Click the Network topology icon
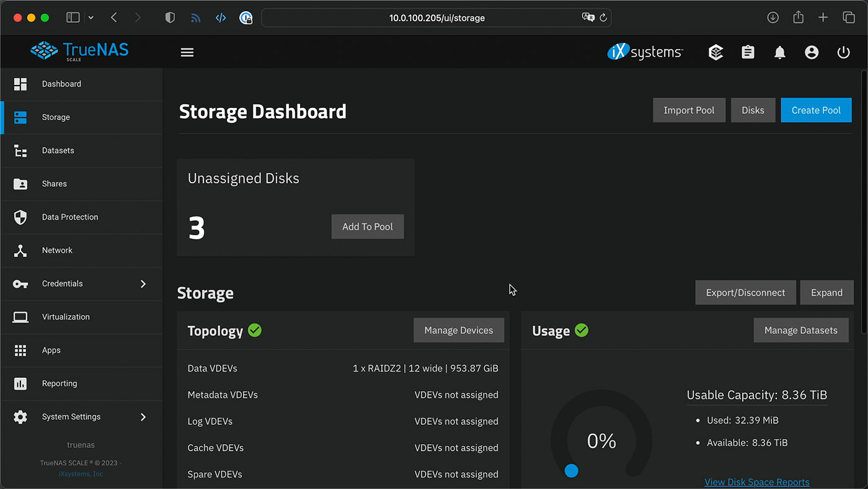This screenshot has height=489, width=868. click(x=20, y=251)
